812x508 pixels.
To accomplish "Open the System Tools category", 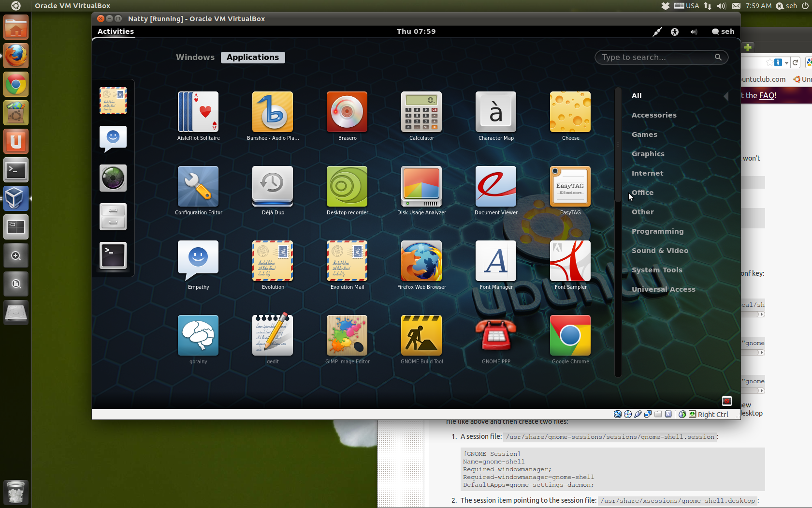I will pyautogui.click(x=657, y=270).
